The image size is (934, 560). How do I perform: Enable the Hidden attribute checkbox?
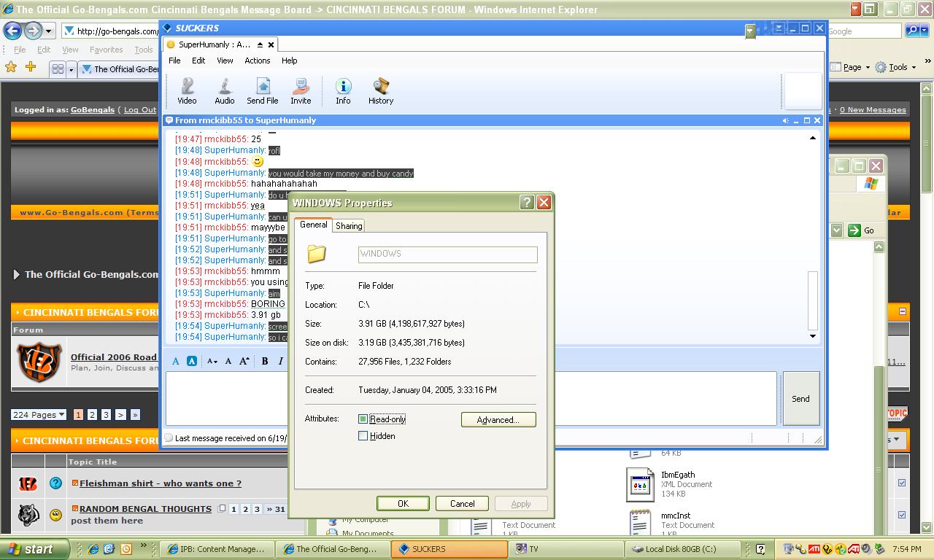pyautogui.click(x=363, y=436)
